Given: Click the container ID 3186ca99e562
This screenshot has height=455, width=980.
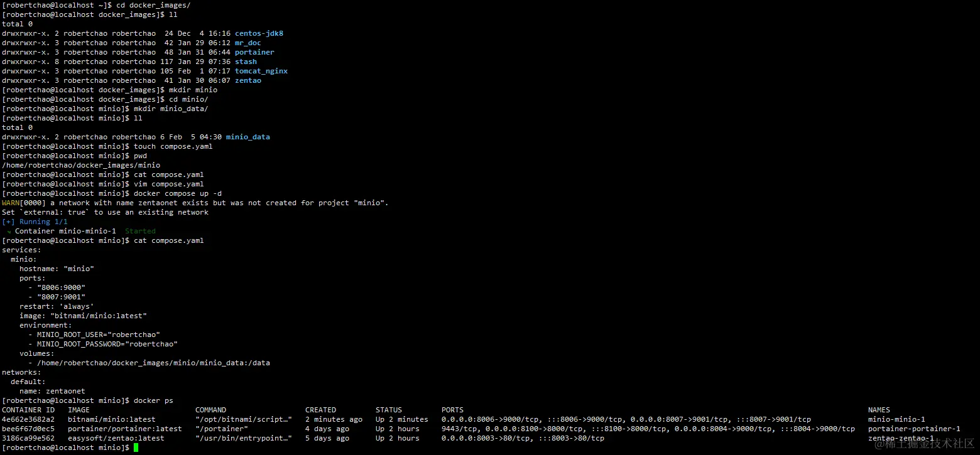Looking at the screenshot, I should tap(28, 438).
